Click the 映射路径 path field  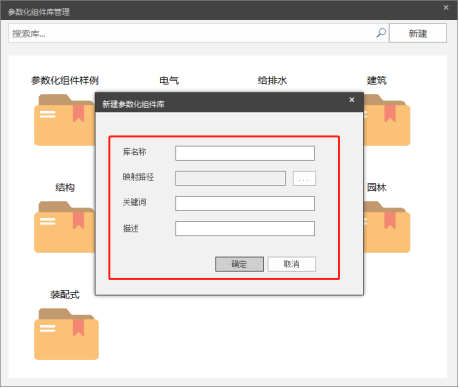(230, 179)
